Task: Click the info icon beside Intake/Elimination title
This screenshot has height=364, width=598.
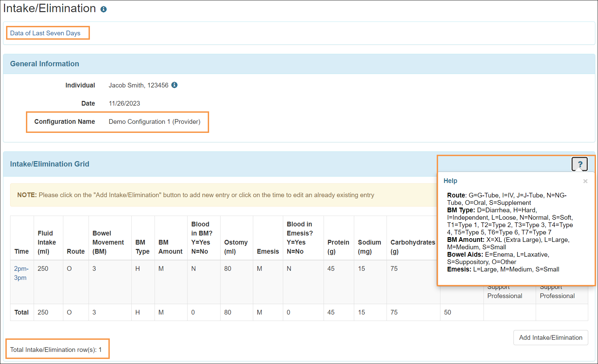Action: point(103,9)
